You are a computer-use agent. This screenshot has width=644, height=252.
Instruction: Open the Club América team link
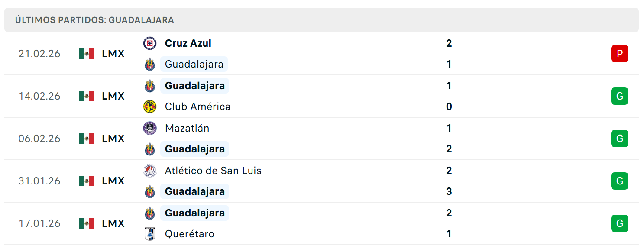tap(197, 107)
